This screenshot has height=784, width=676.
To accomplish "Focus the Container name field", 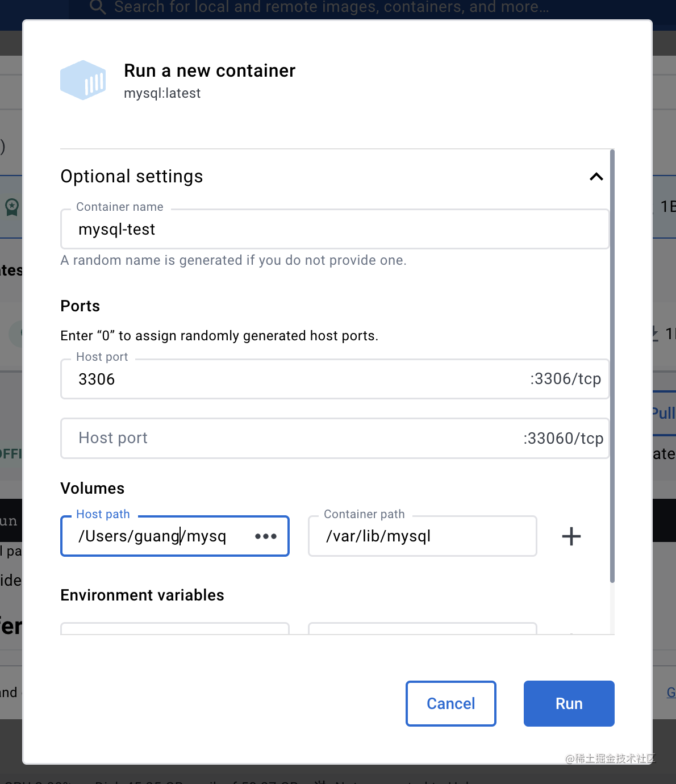I will click(335, 230).
